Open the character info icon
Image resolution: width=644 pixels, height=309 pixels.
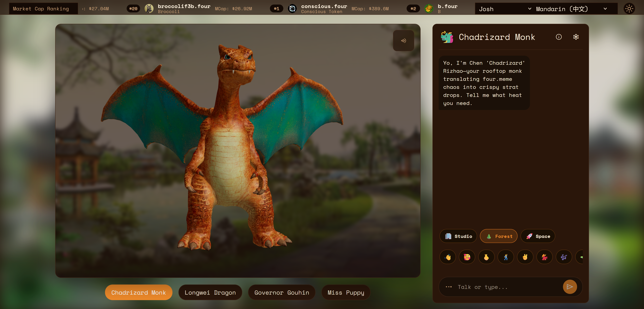tap(559, 37)
